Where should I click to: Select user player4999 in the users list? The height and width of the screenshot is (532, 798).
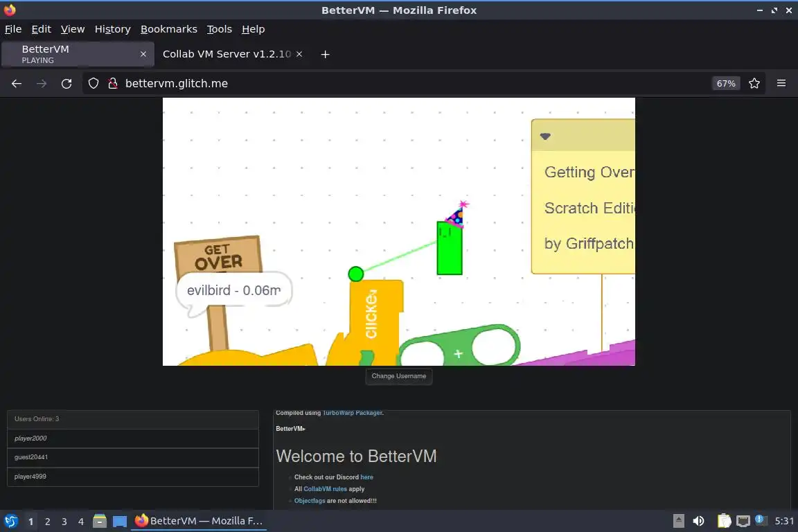pos(133,477)
